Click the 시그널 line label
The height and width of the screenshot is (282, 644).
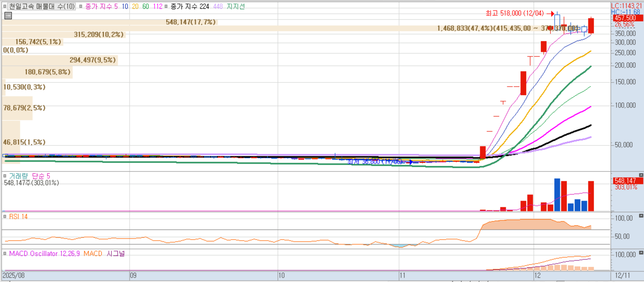tap(116, 254)
